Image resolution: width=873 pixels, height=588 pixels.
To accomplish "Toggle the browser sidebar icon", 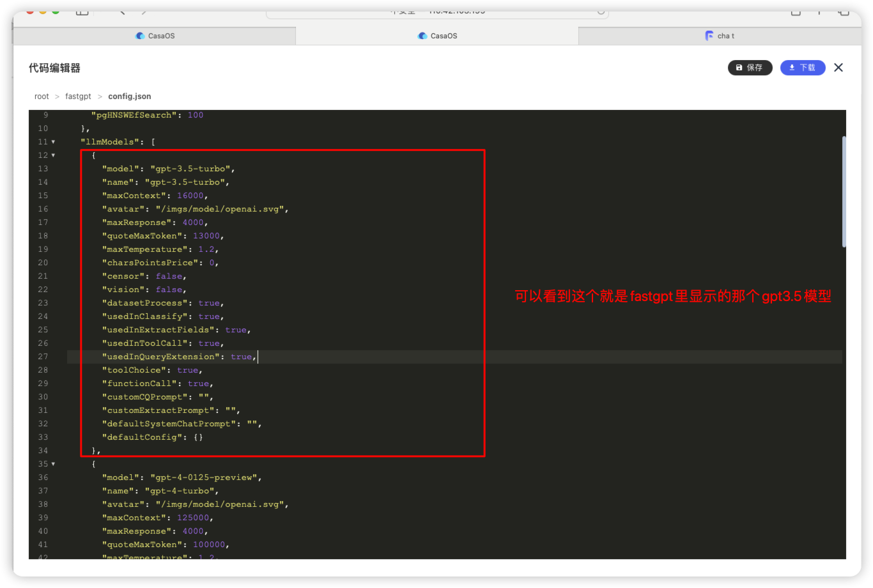I will [x=83, y=12].
